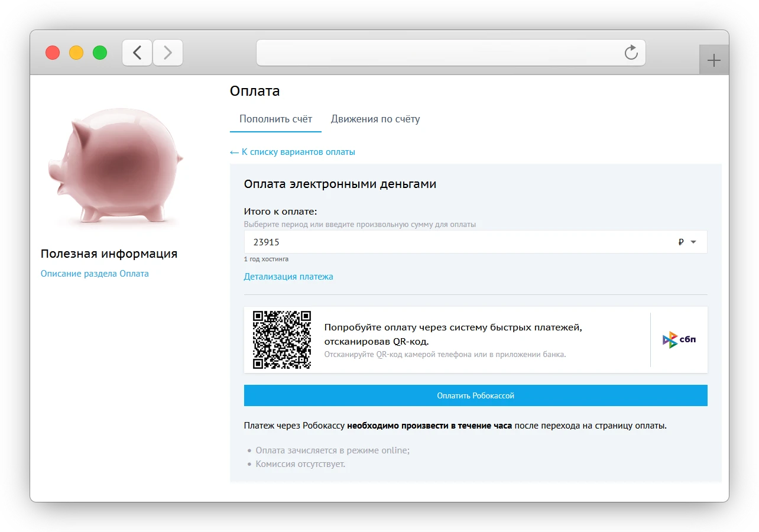Expand Детализация платежа details
This screenshot has height=532, width=759.
point(288,276)
